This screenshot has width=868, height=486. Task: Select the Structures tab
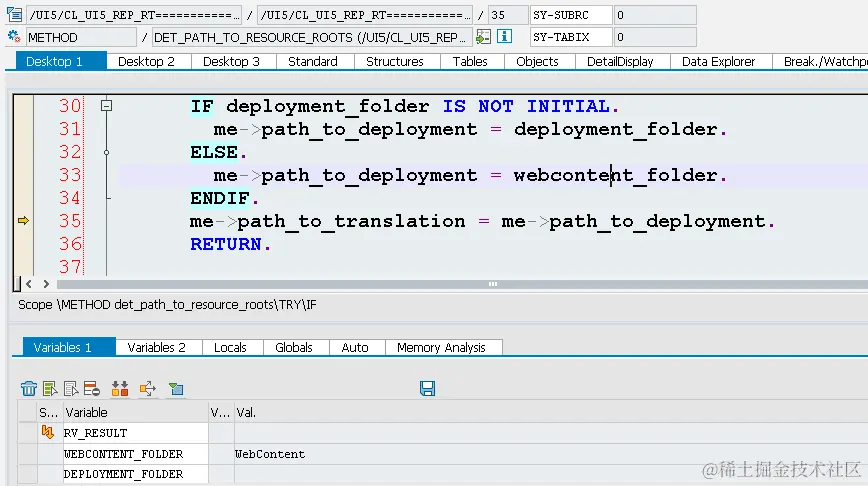[x=395, y=61]
